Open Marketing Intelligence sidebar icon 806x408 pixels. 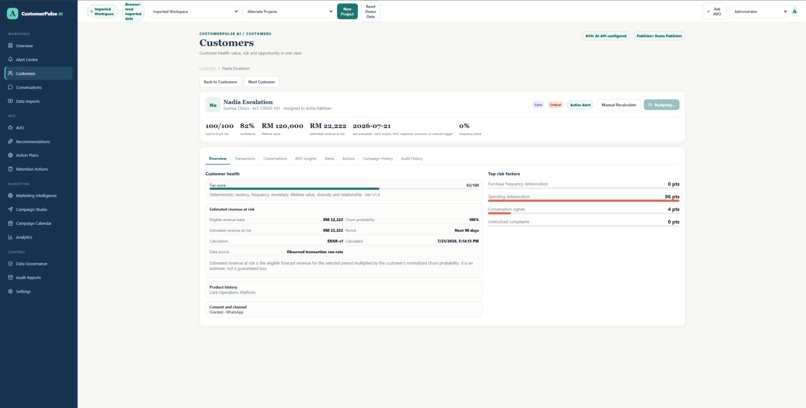click(10, 196)
